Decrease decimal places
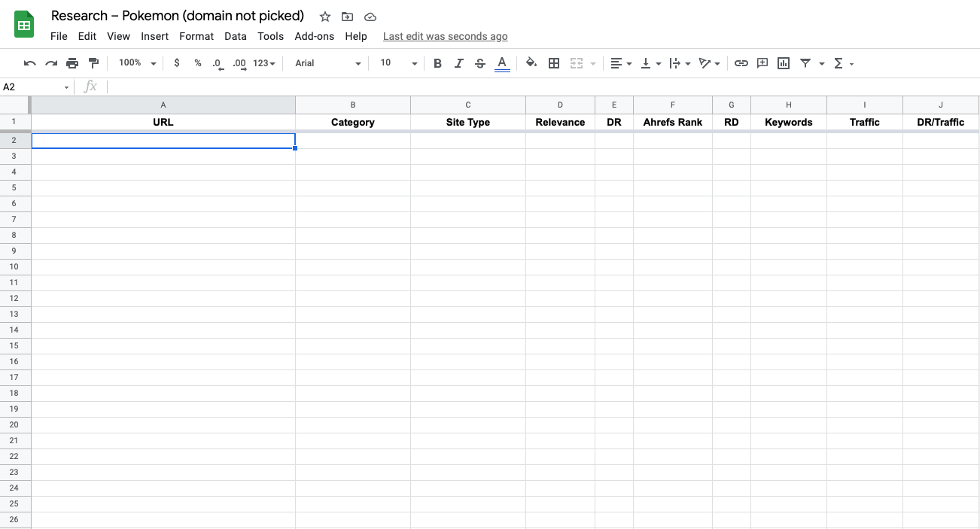Screen dimensions: 980x529 pyautogui.click(x=218, y=64)
